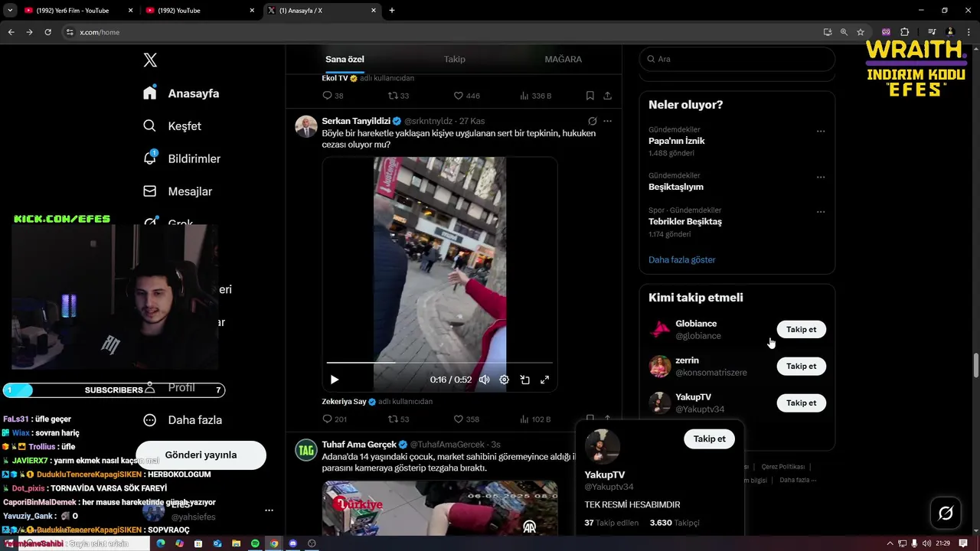Repost the Ekol TV post with 33 reposts
The width and height of the screenshot is (980, 551).
399,96
